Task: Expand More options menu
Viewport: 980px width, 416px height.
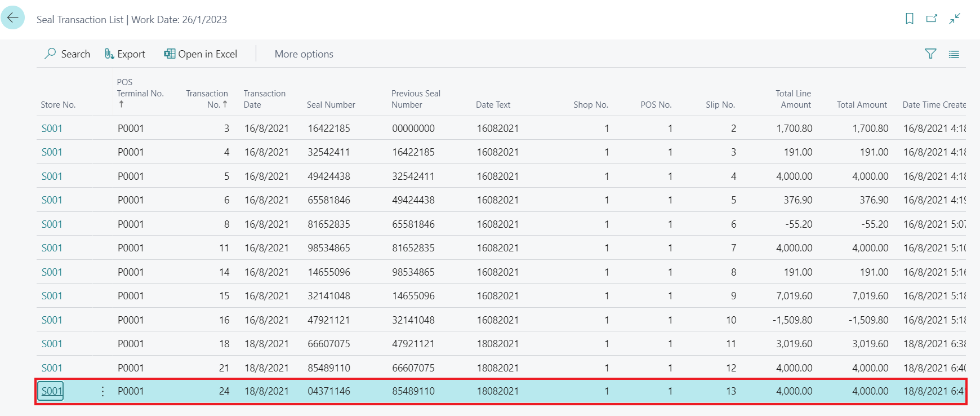Action: 304,54
